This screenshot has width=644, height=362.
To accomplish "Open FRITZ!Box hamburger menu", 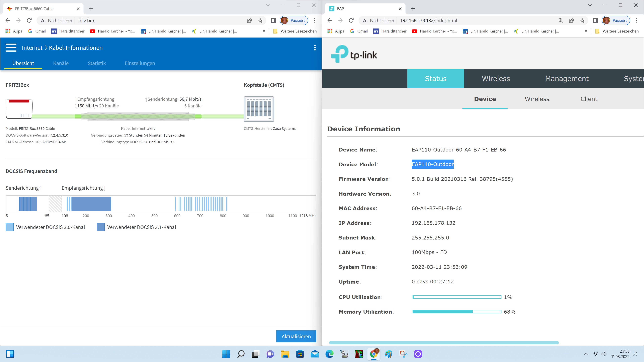I will [11, 48].
